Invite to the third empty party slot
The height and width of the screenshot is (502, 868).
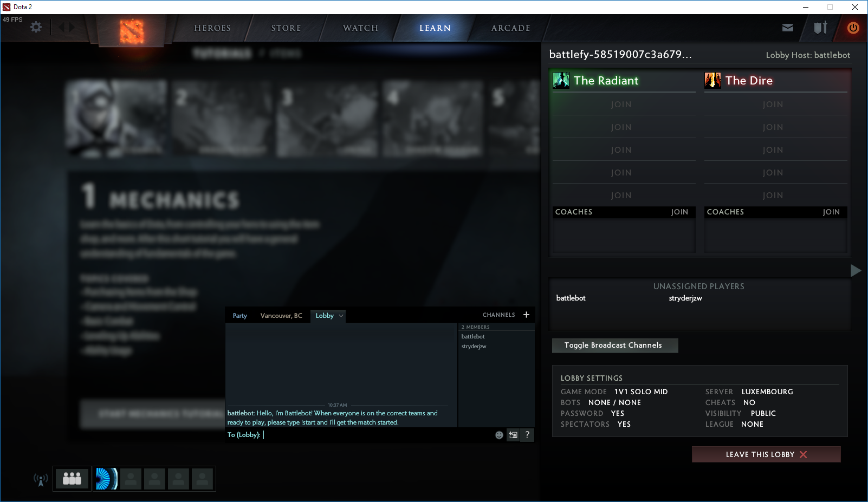coord(178,479)
